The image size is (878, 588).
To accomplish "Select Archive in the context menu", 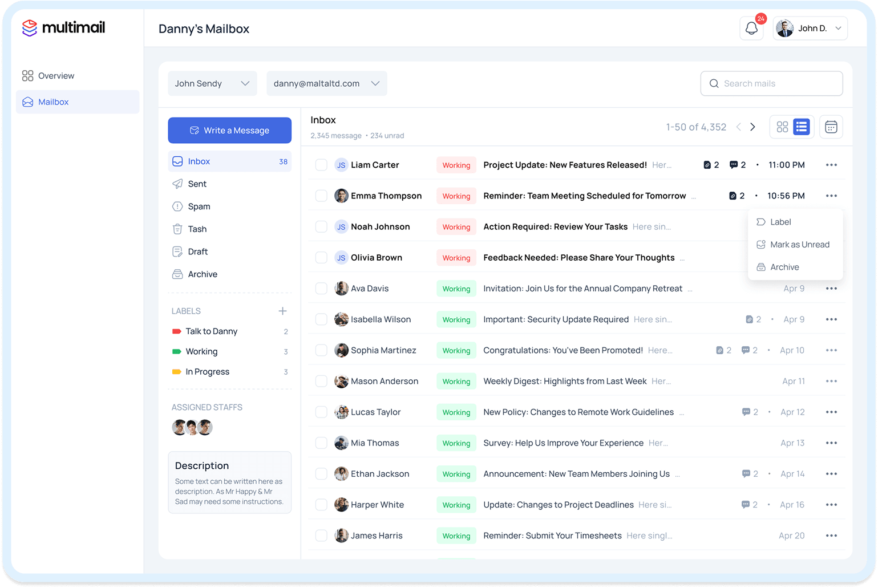I will point(784,267).
